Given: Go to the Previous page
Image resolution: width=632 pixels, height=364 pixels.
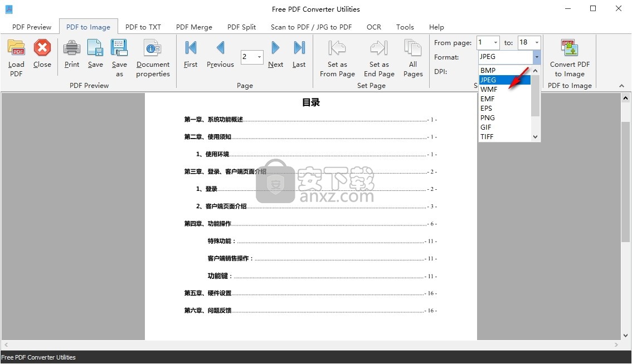Looking at the screenshot, I should [220, 47].
